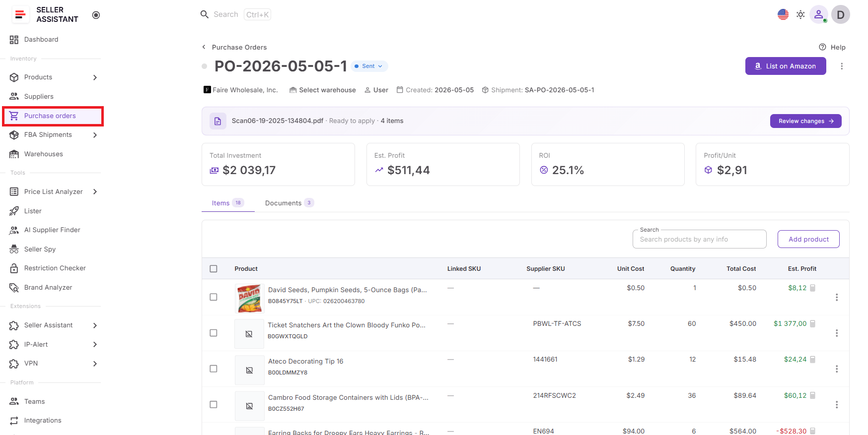Click Add product button

click(x=808, y=239)
